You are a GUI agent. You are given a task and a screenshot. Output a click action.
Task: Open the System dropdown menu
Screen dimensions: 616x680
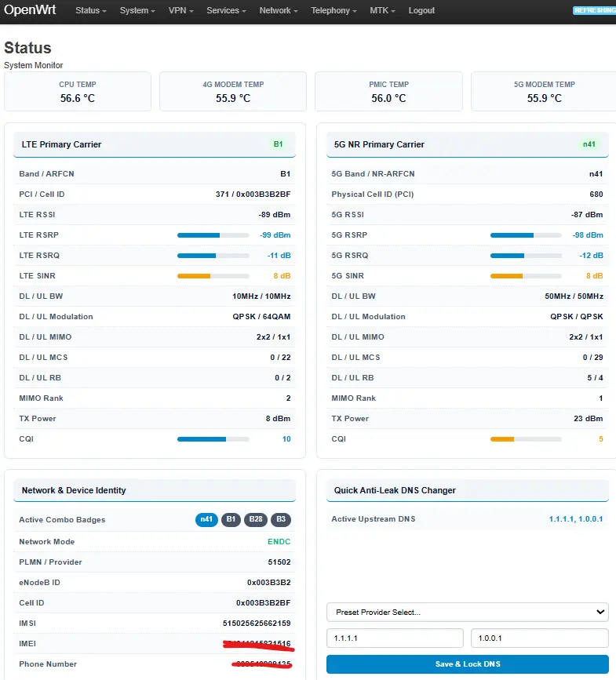coord(137,10)
